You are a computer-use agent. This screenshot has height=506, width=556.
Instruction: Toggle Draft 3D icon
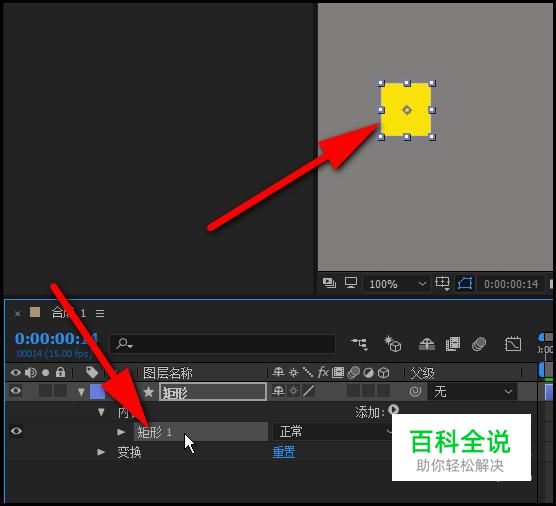(393, 344)
